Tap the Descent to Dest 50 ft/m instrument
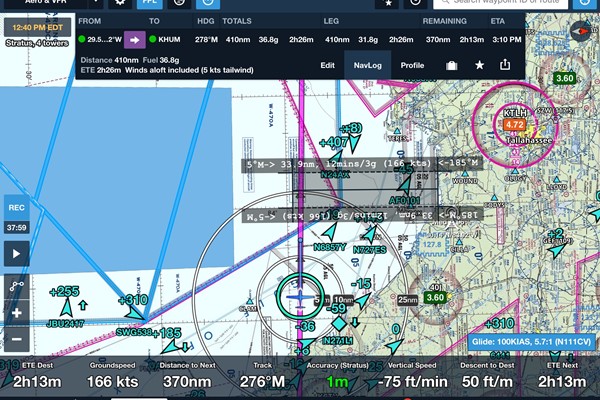The image size is (600, 400). click(487, 375)
